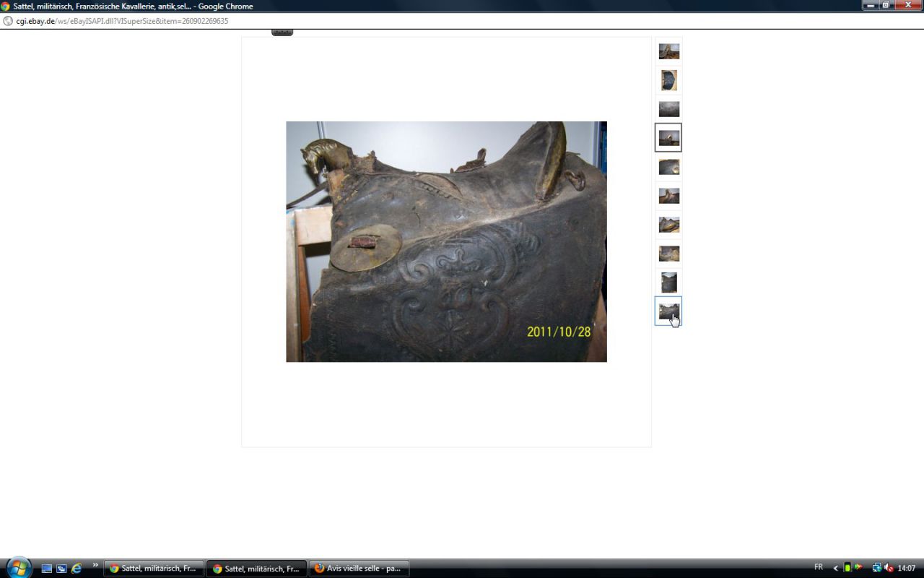Select the currently highlighted fourth thumbnail
The image size is (924, 578).
[x=668, y=138]
